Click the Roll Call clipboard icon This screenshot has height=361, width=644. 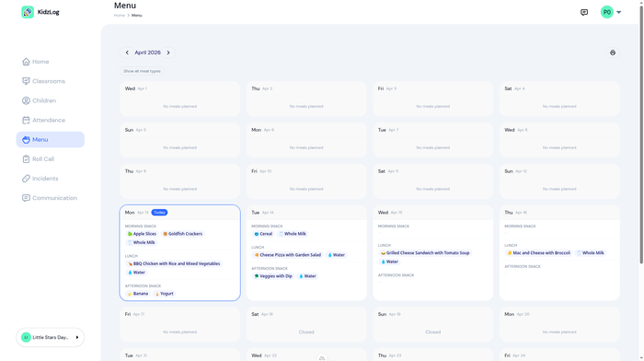[26, 159]
